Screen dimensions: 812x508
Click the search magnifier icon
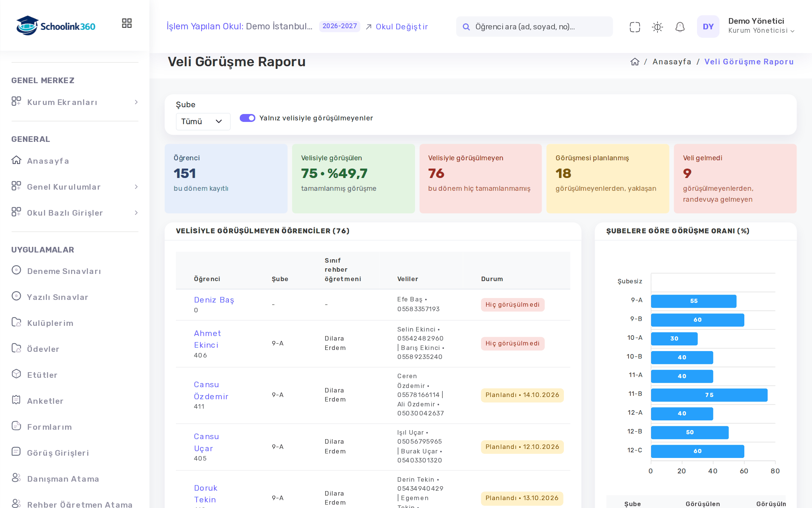(x=466, y=27)
